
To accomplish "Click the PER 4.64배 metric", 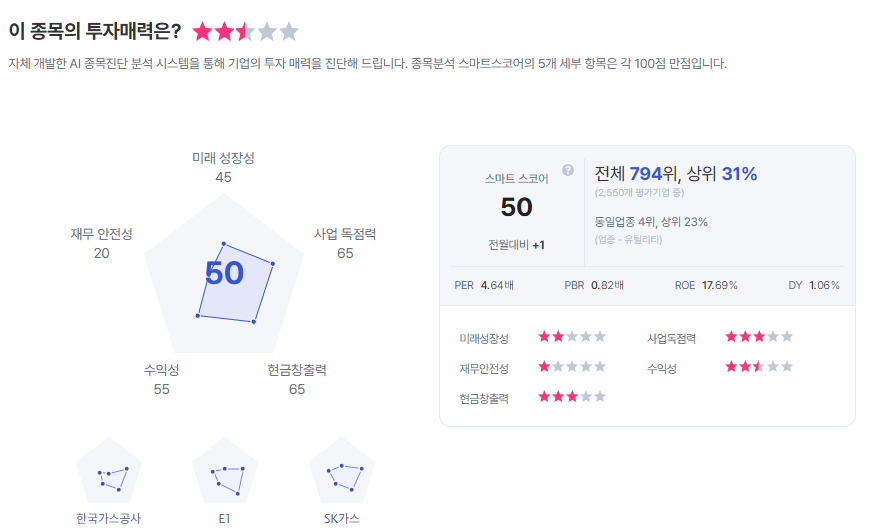I will (484, 285).
